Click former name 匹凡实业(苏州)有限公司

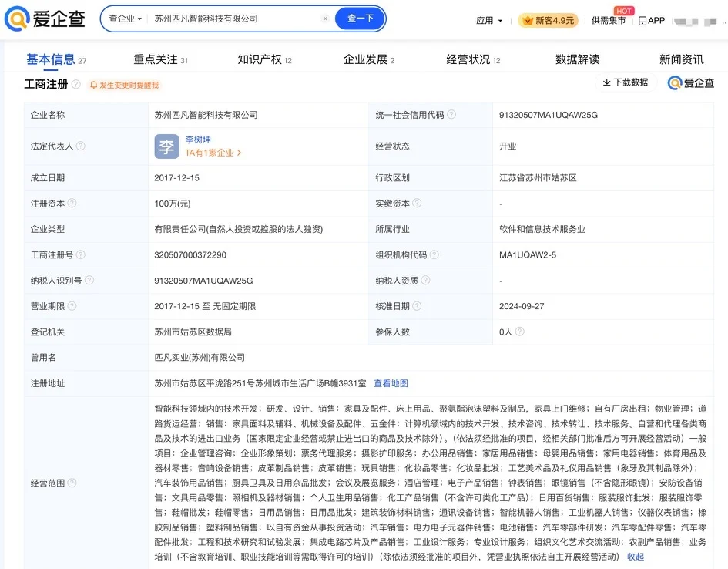pos(200,358)
